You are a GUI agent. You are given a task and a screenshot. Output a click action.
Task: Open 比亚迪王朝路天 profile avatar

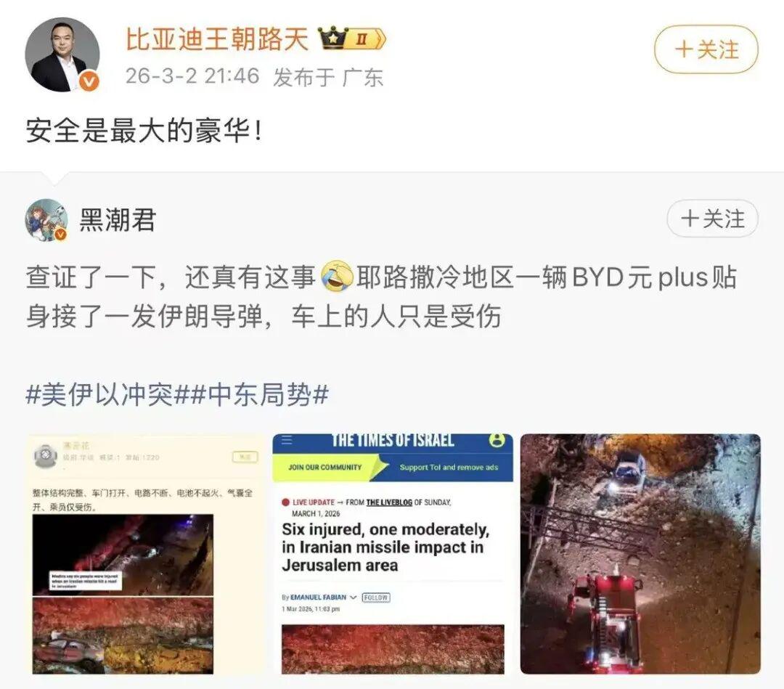point(62,54)
